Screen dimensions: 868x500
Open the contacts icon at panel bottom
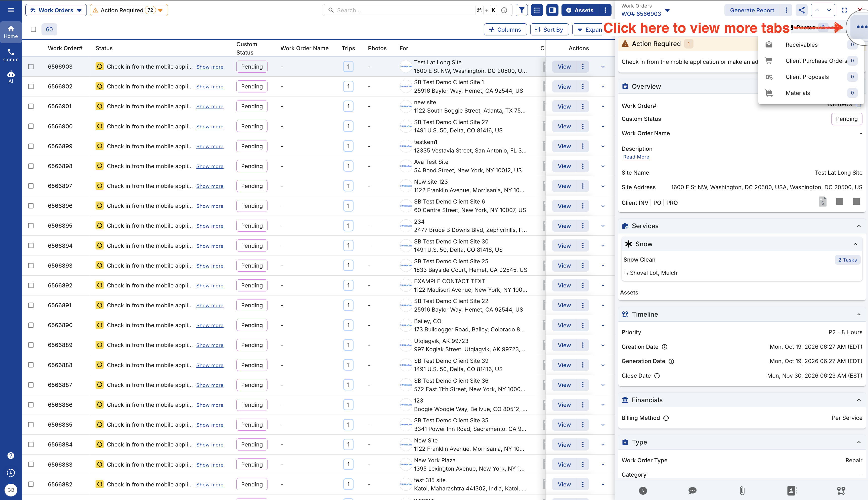coord(792,490)
